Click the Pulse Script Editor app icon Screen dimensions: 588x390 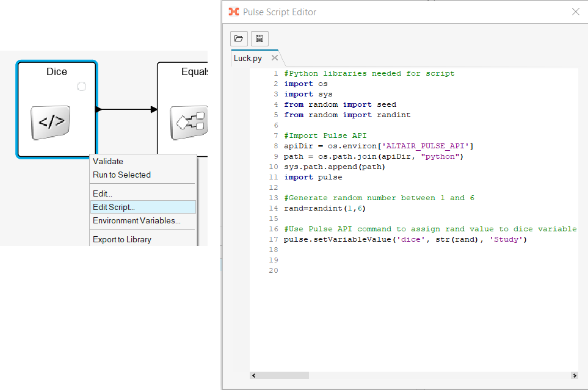point(234,12)
